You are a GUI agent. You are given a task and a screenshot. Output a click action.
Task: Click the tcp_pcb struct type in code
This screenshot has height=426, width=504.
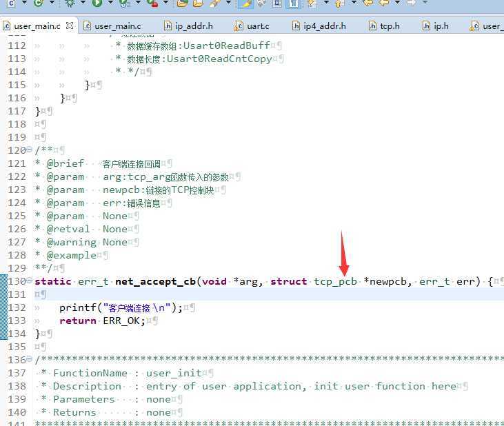pos(335,281)
